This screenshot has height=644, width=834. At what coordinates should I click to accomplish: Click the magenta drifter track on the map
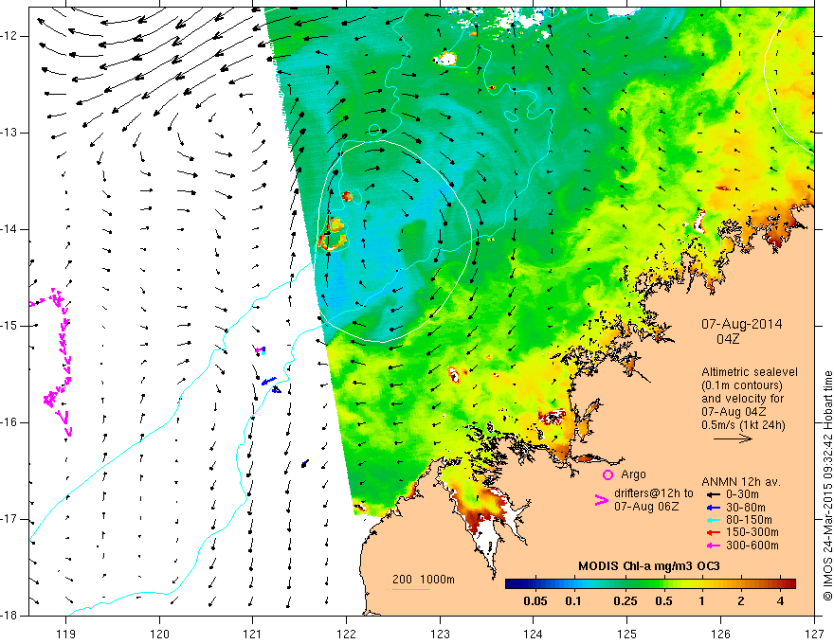(x=59, y=362)
